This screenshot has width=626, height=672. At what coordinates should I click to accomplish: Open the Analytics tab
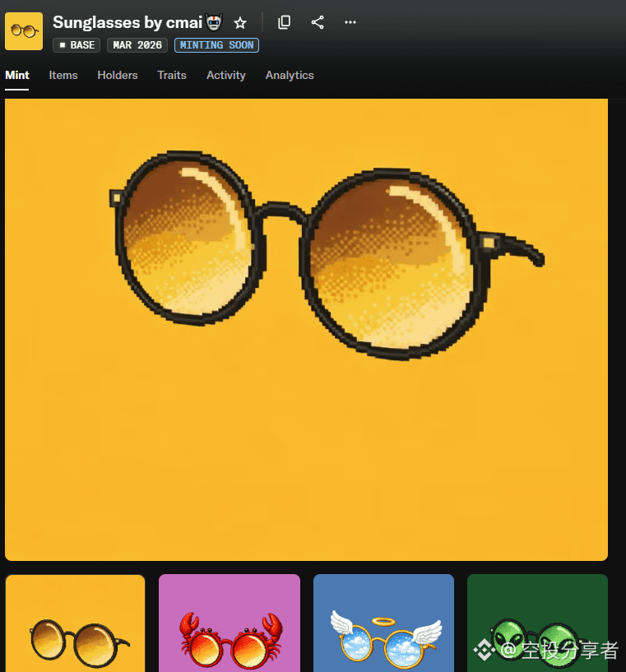(290, 75)
